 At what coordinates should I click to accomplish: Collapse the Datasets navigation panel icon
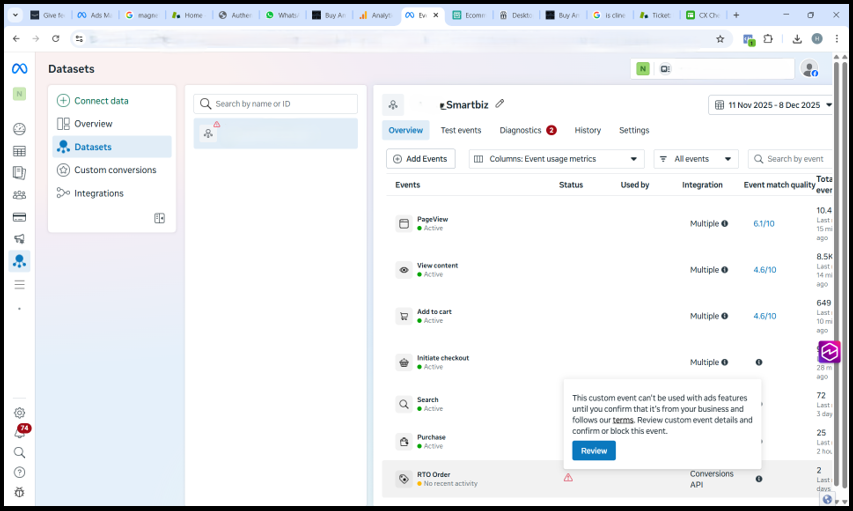159,218
